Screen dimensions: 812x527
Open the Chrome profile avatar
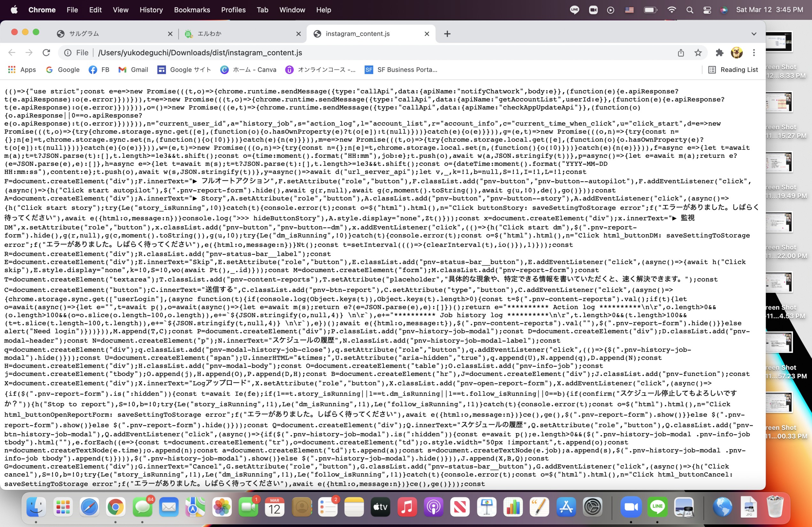(x=737, y=52)
